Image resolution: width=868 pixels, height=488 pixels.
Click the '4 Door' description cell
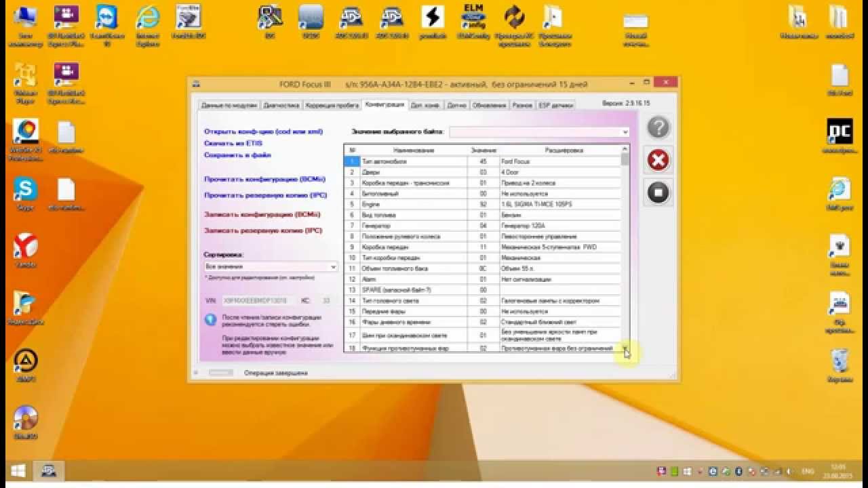[560, 173]
